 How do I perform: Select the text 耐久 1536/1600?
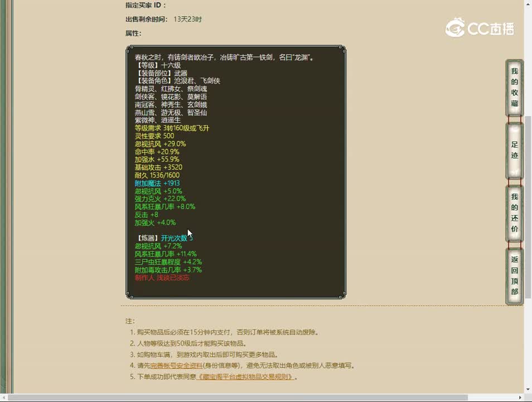157,175
